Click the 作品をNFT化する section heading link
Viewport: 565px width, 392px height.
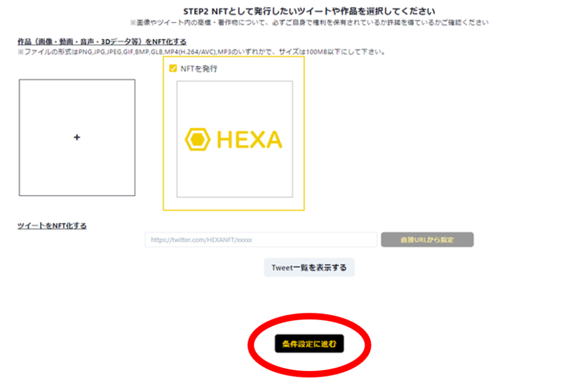coord(102,42)
